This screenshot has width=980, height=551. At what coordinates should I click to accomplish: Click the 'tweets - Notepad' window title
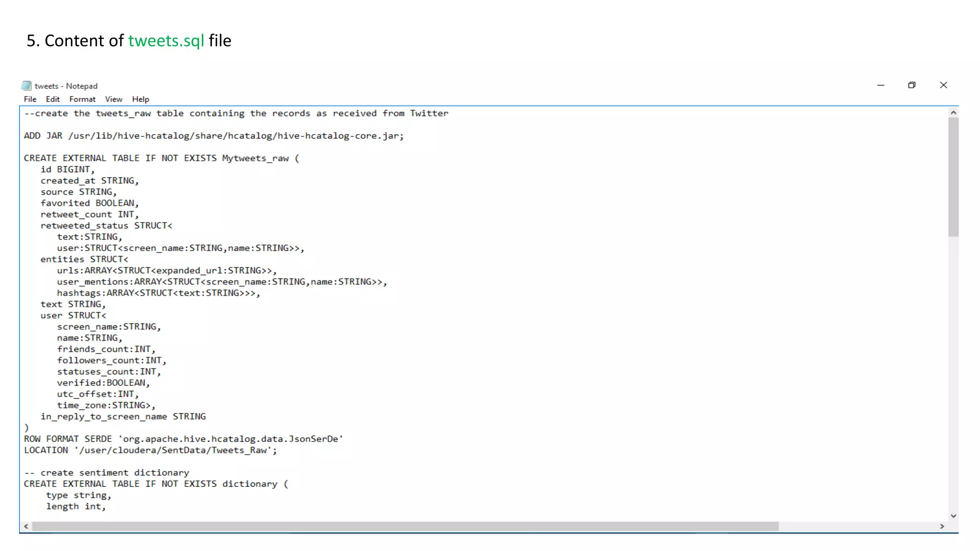coord(66,86)
